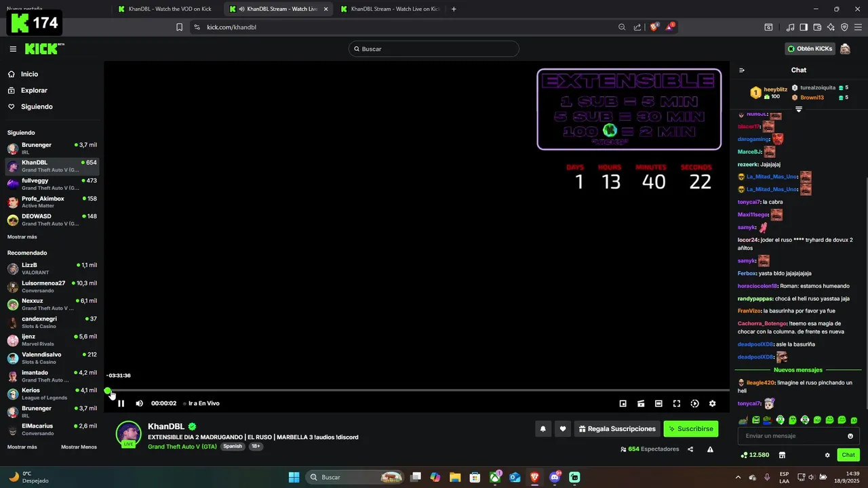Expand the chat leaderboard arrow

tap(798, 109)
